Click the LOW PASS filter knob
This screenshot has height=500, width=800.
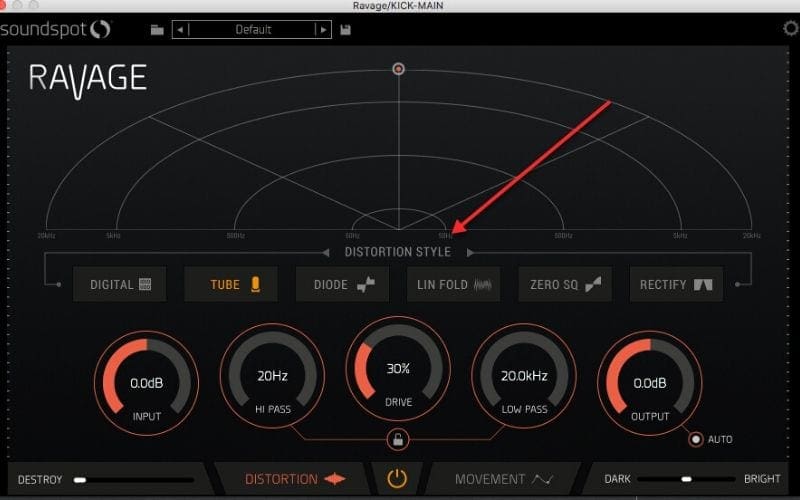[x=524, y=376]
